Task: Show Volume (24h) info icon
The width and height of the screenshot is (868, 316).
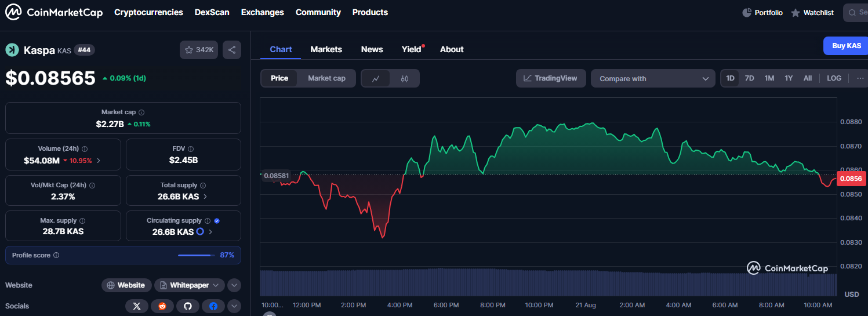Action: click(x=85, y=149)
